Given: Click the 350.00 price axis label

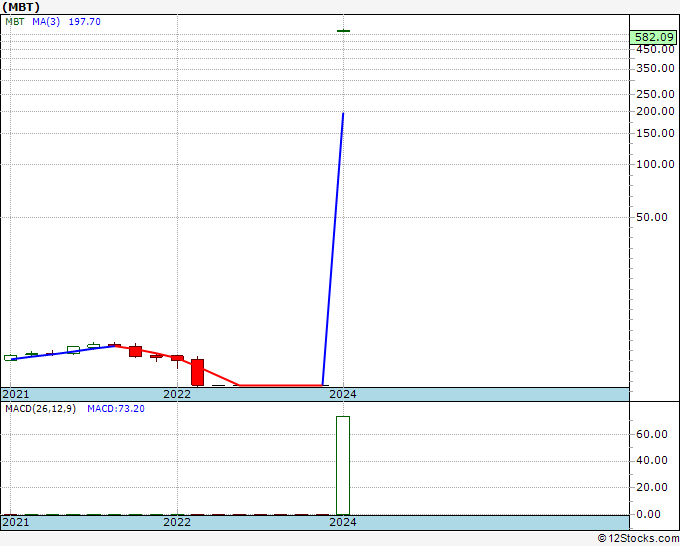Looking at the screenshot, I should pos(655,69).
